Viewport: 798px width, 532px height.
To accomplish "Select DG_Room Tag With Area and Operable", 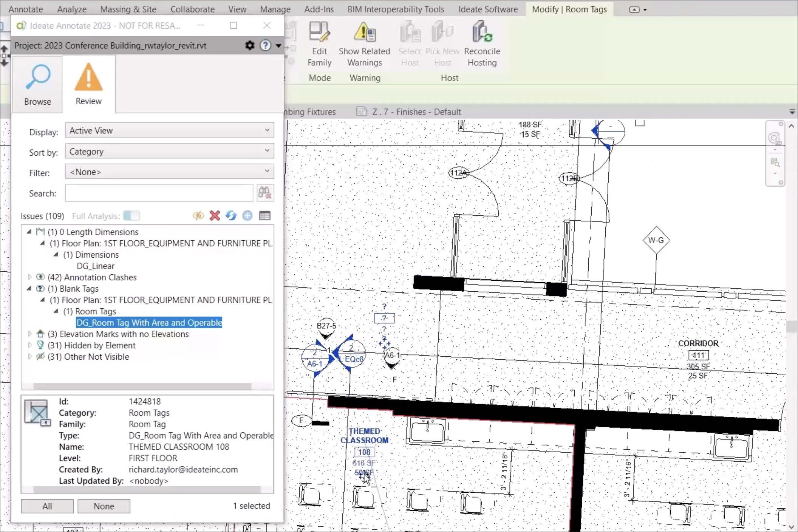I will coord(149,323).
